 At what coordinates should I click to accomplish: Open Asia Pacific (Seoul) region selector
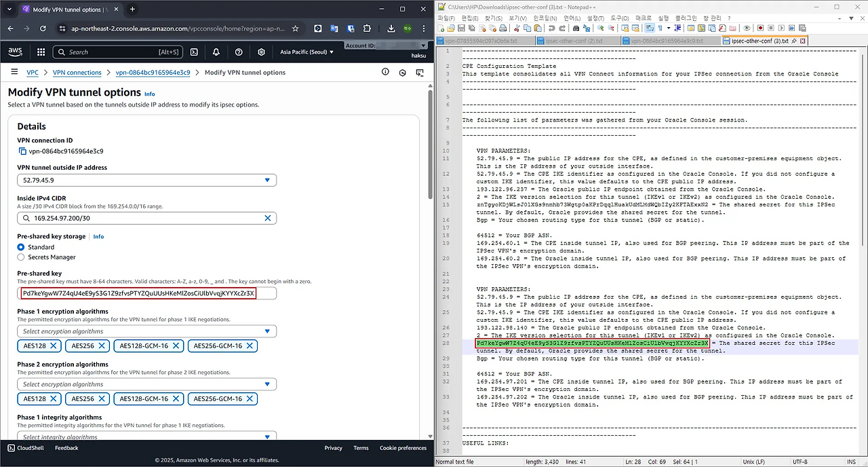pyautogui.click(x=307, y=52)
